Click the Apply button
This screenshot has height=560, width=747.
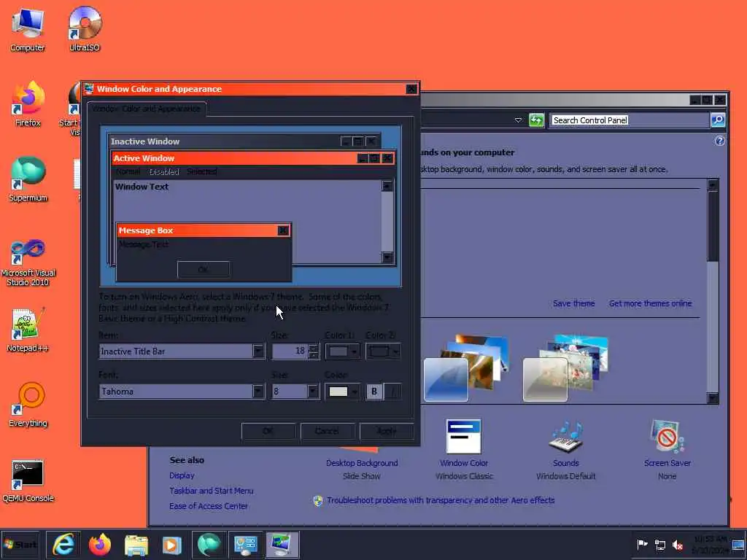point(387,431)
